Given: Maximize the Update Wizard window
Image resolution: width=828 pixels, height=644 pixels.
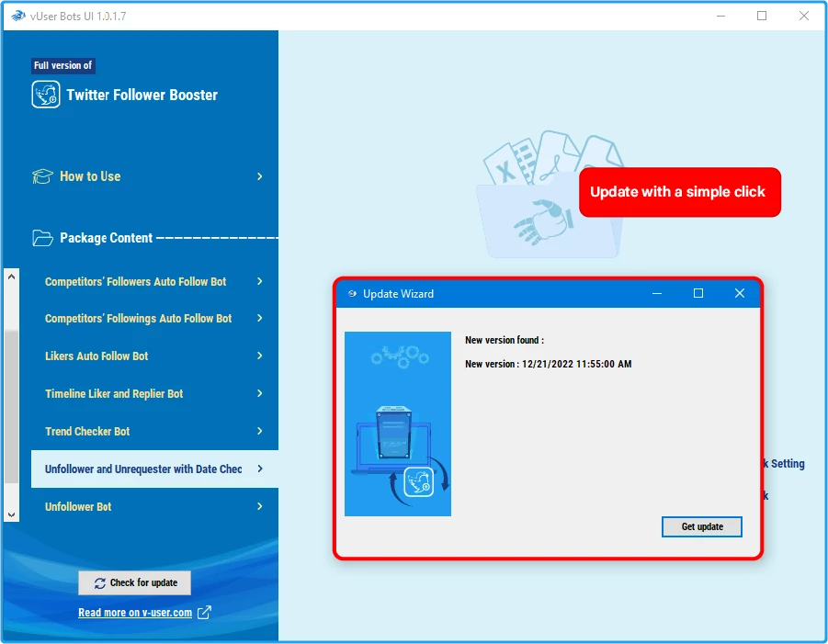Looking at the screenshot, I should click(x=698, y=293).
